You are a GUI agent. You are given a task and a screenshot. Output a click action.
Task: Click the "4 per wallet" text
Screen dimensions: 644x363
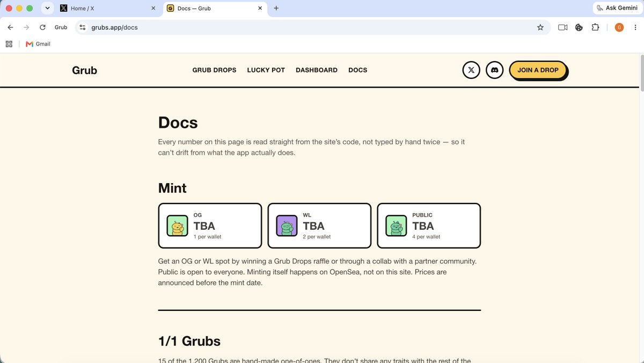pos(426,237)
